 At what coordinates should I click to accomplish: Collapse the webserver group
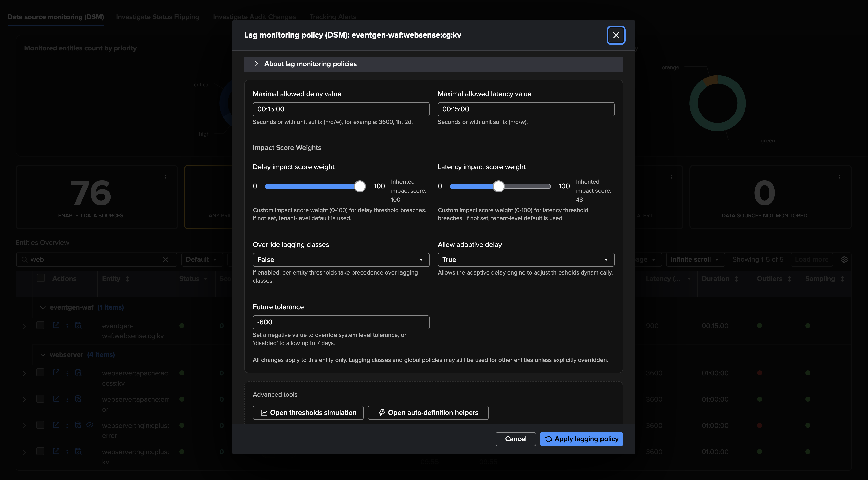[43, 355]
